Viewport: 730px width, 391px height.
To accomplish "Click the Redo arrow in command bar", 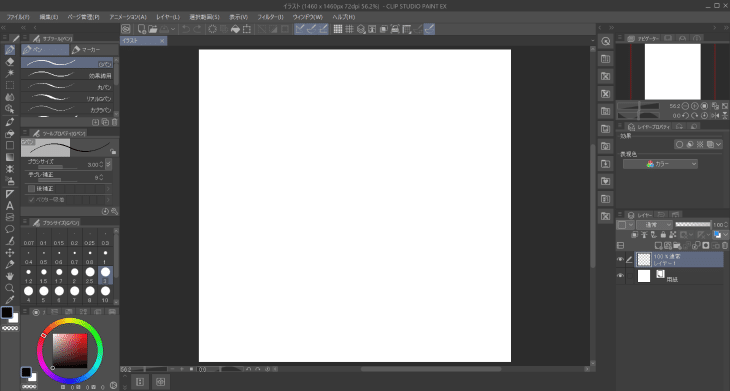I will pyautogui.click(x=197, y=29).
